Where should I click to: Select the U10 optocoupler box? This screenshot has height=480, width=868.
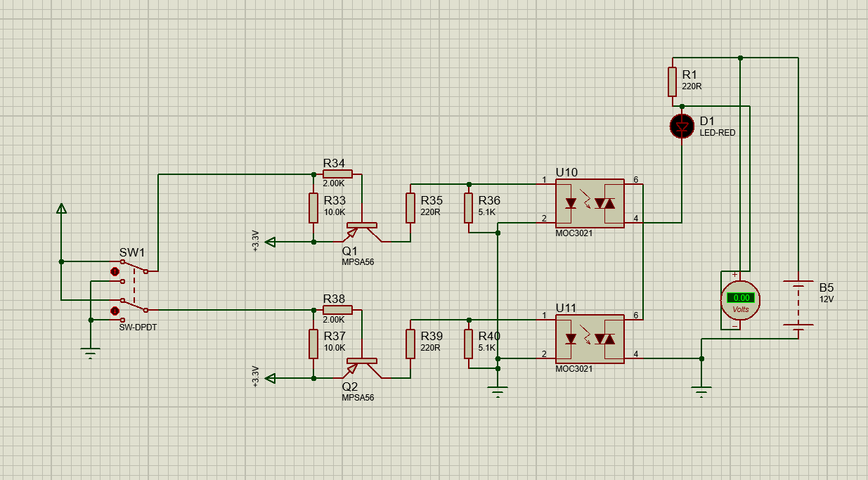point(590,204)
